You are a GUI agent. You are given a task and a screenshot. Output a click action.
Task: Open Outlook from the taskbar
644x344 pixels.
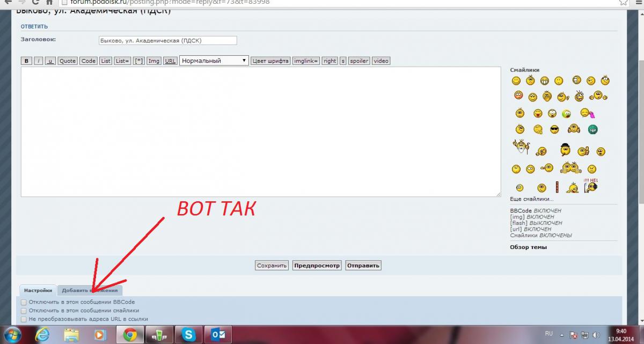pos(218,335)
